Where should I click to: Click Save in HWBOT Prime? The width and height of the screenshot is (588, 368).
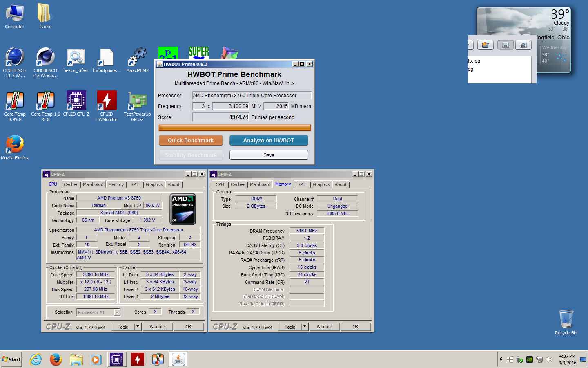[269, 155]
